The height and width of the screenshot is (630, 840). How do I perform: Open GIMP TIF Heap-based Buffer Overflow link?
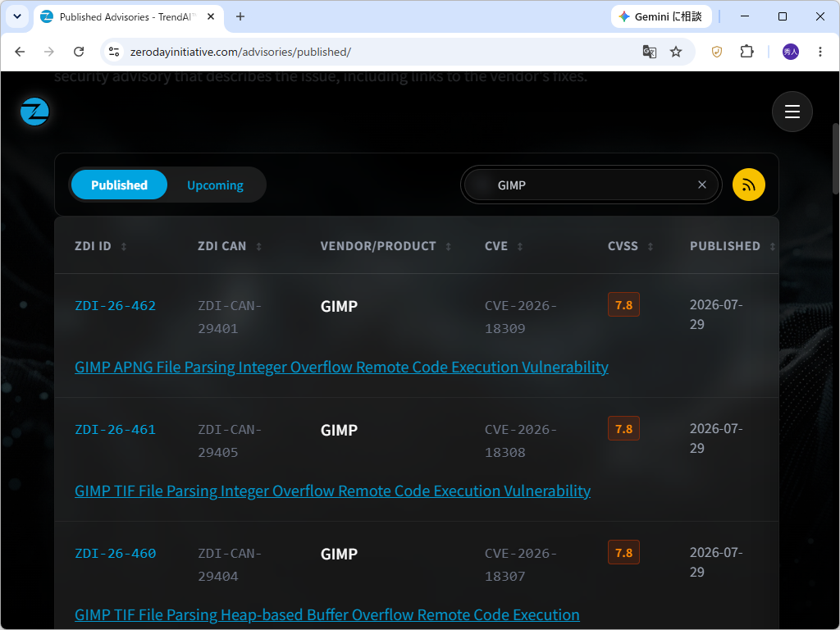tap(326, 614)
